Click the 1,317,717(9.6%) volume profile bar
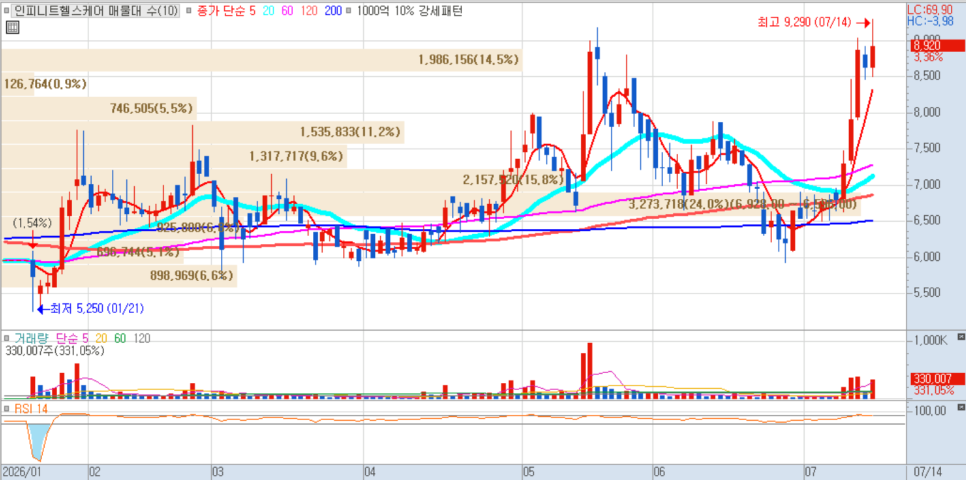The image size is (966, 480). coord(173,156)
